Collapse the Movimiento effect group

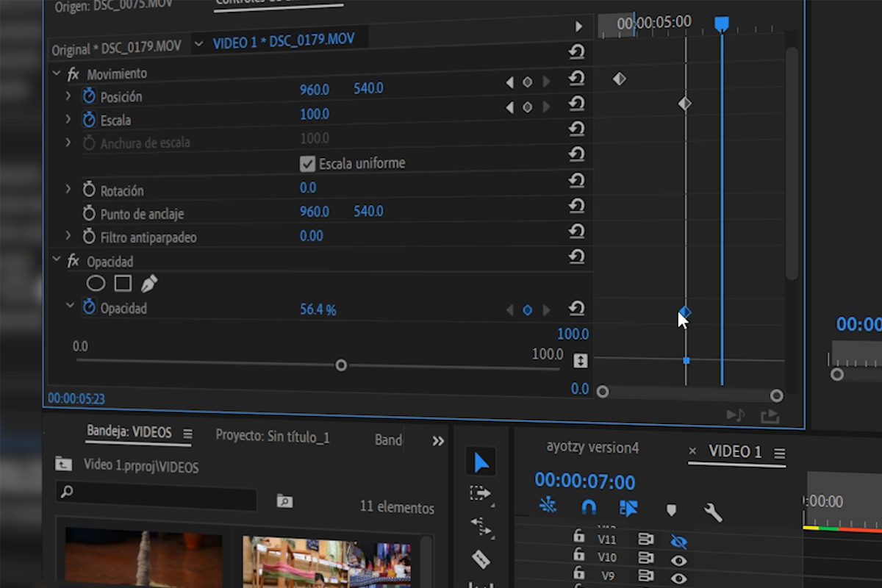coord(57,73)
